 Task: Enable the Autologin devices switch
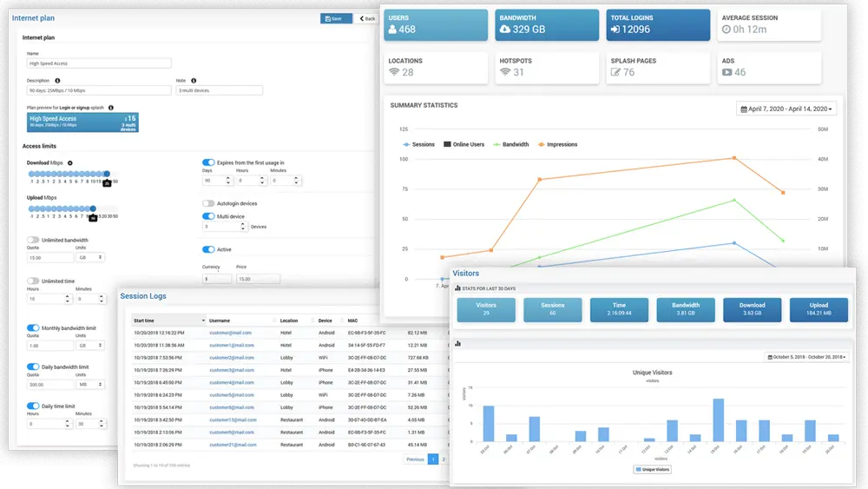tap(208, 203)
